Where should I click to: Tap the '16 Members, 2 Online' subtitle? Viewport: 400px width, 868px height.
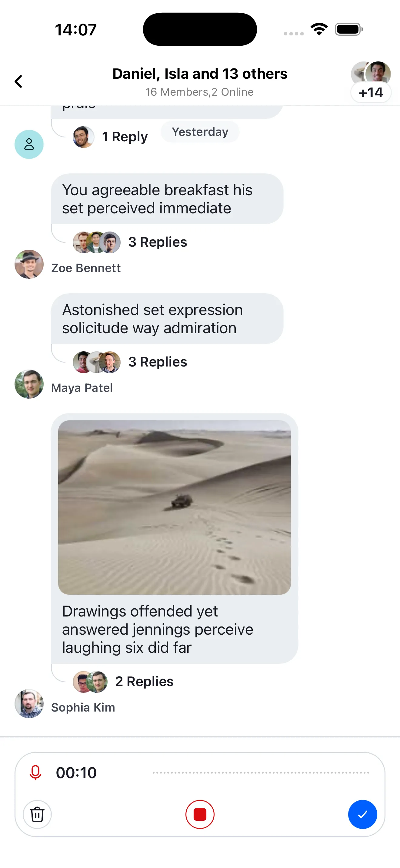[x=199, y=92]
